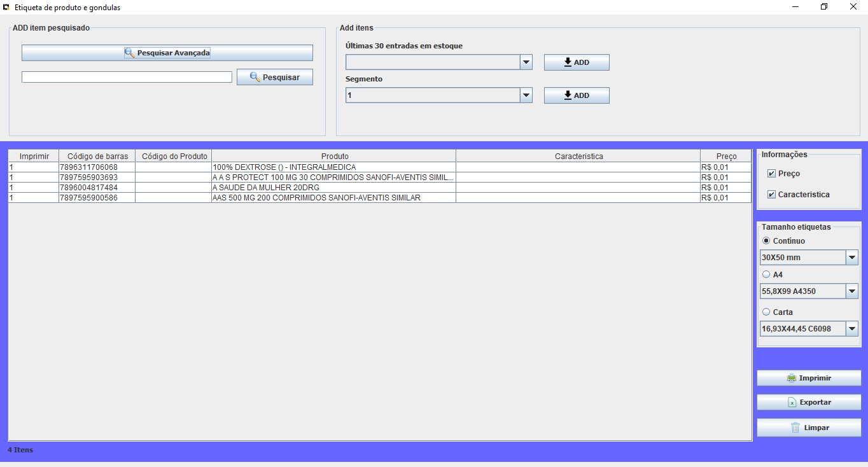Open the 30X50 mm size dropdown
Image resolution: width=868 pixels, height=467 pixels.
pyautogui.click(x=851, y=258)
